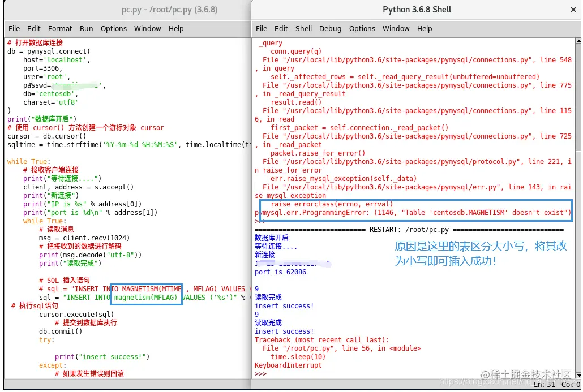Click on port=3306 line in editor
This screenshot has width=583, height=392.
click(x=42, y=68)
